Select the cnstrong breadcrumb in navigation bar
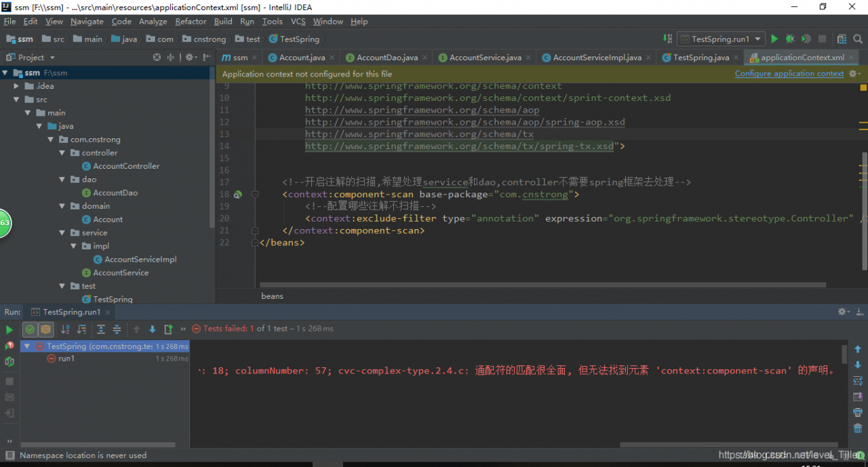868x467 pixels. pos(204,39)
